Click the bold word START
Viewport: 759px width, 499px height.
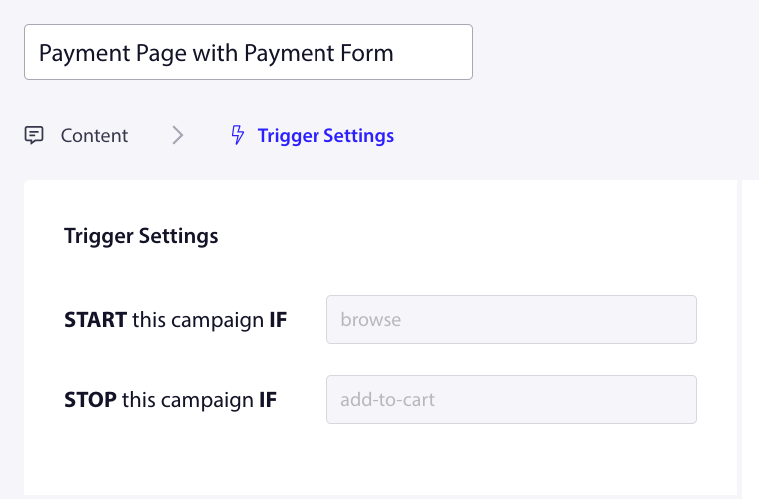95,321
